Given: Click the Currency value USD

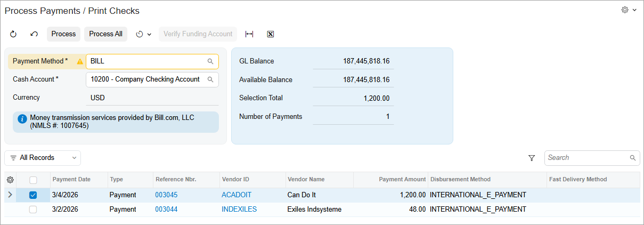Looking at the screenshot, I should (98, 98).
